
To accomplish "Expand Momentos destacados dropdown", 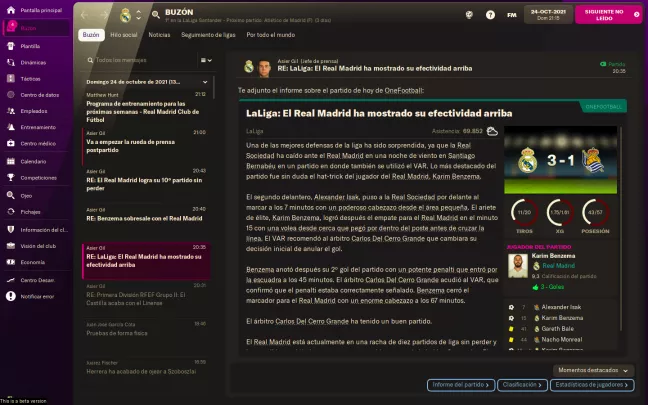I will pos(593,370).
